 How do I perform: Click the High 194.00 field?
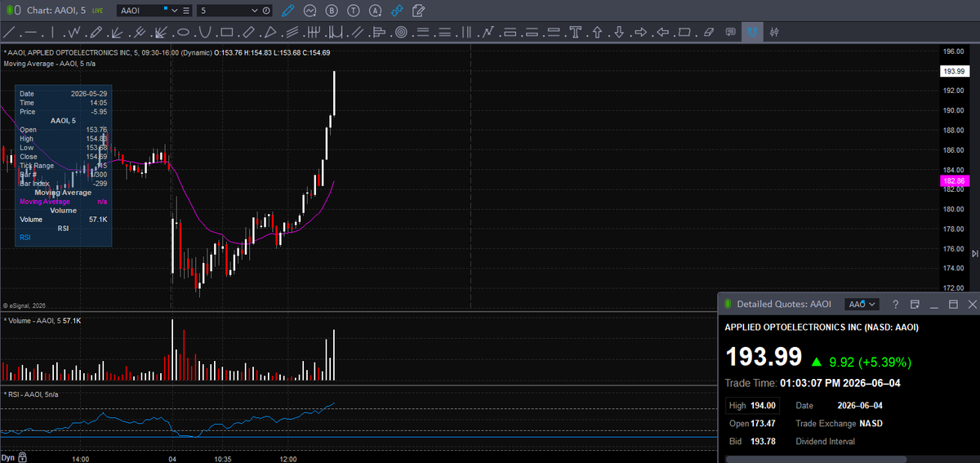(x=753, y=405)
